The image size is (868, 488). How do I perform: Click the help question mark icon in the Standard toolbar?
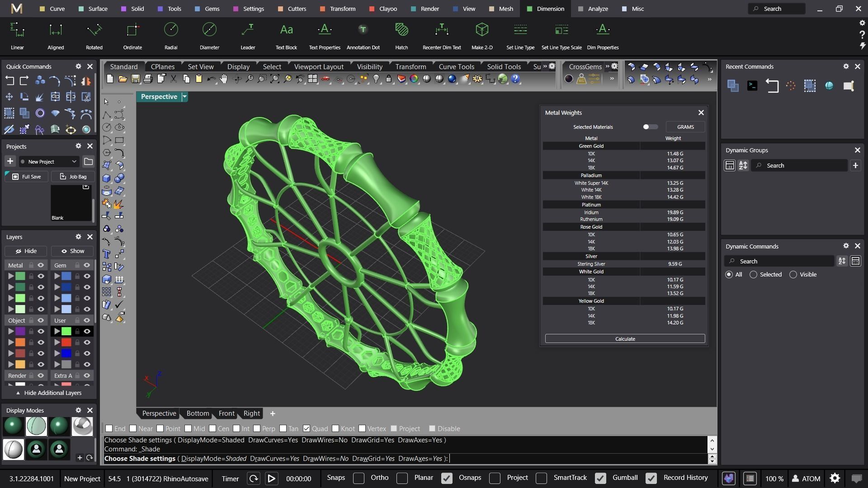pos(515,79)
